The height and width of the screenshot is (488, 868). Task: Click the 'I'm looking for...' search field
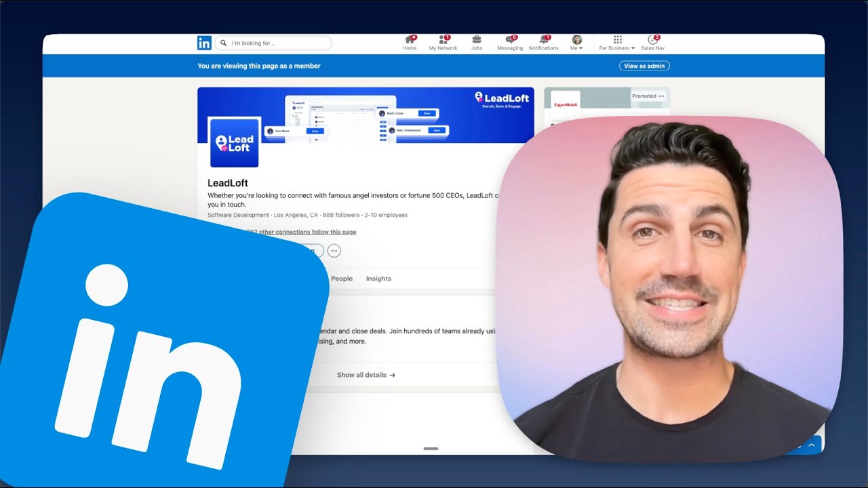(273, 43)
